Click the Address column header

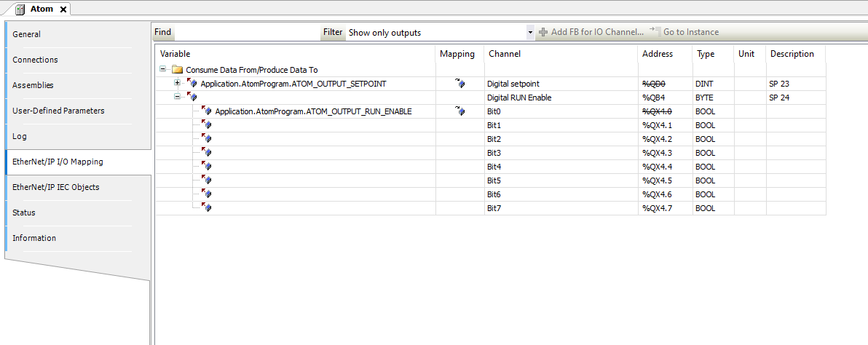click(x=666, y=54)
